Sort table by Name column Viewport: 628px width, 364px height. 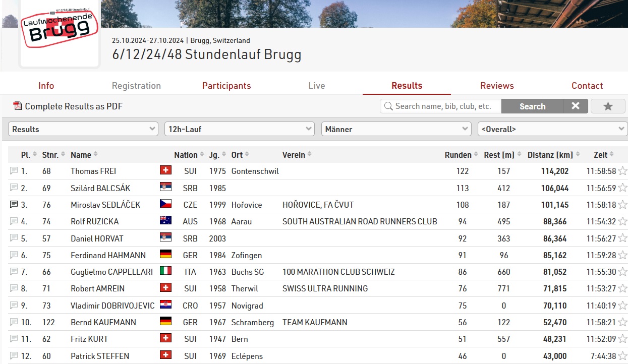[x=84, y=155]
